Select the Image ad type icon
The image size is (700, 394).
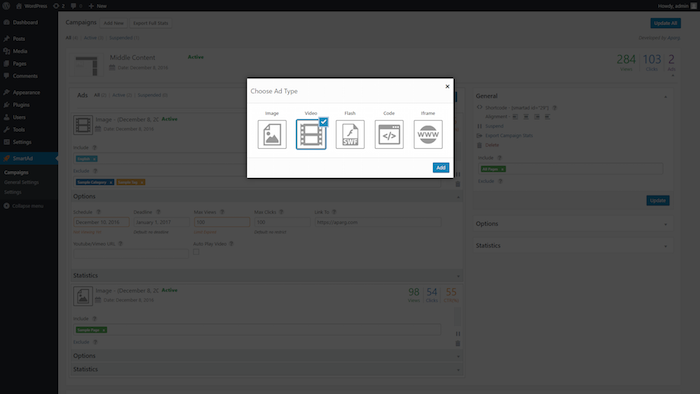[272, 134]
